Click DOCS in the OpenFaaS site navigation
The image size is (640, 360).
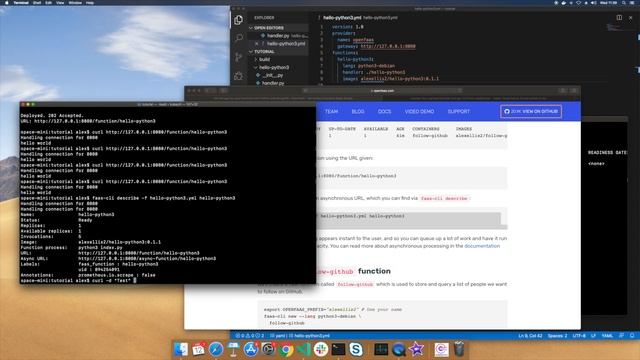(x=384, y=111)
